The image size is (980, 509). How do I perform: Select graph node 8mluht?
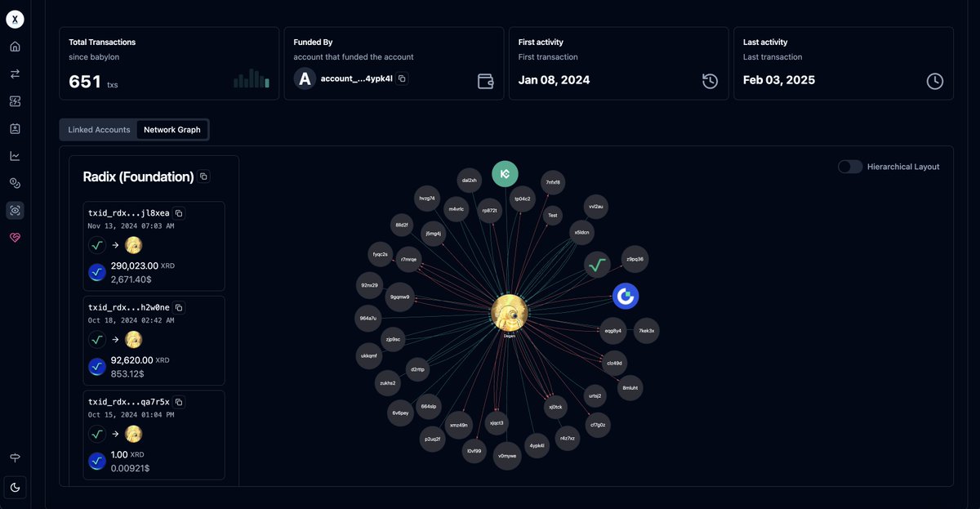[630, 388]
